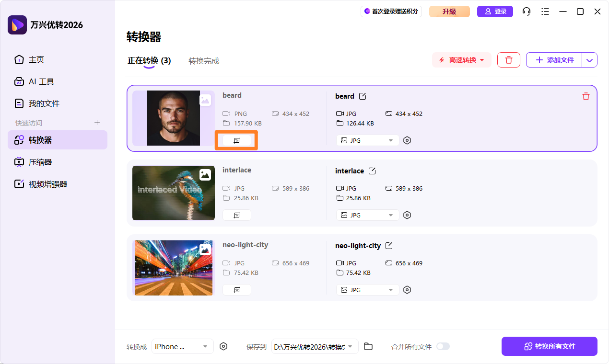Open output settings for the interlace conversion
609x364 pixels.
pyautogui.click(x=407, y=215)
